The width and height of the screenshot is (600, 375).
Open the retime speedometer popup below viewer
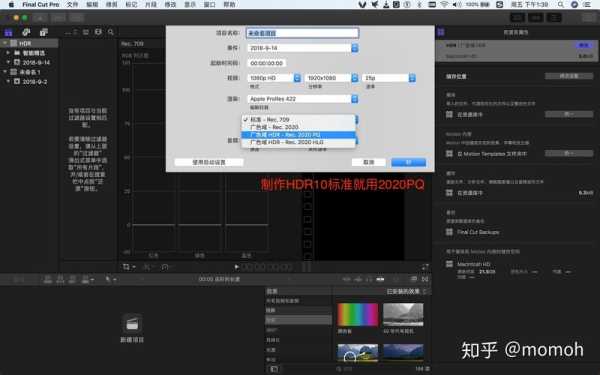pyautogui.click(x=167, y=267)
